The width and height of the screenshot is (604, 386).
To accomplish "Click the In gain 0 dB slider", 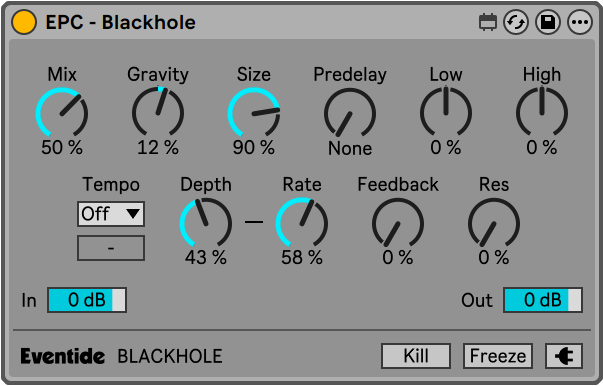I will [x=87, y=300].
